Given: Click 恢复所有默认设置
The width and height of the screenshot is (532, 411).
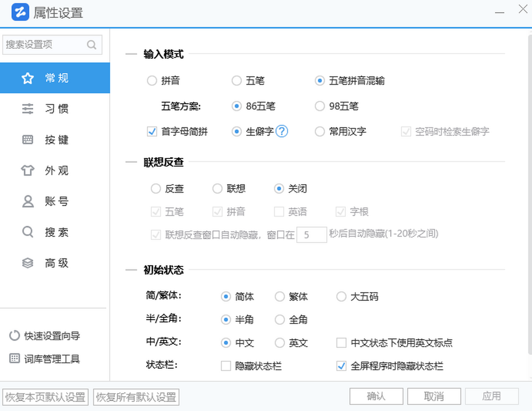Looking at the screenshot, I should tap(136, 397).
